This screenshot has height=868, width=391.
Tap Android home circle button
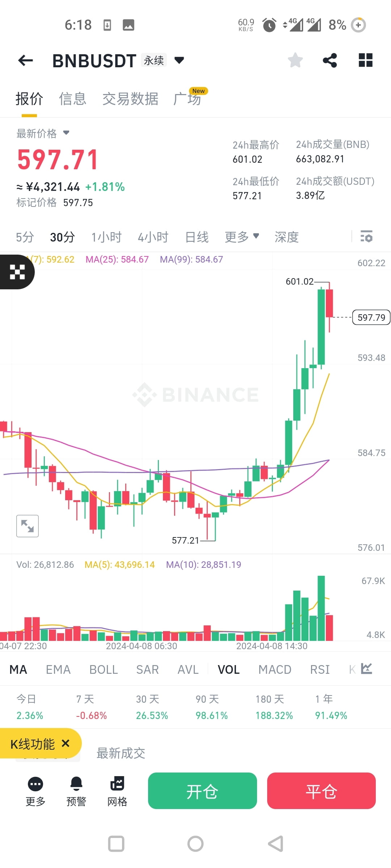195,844
